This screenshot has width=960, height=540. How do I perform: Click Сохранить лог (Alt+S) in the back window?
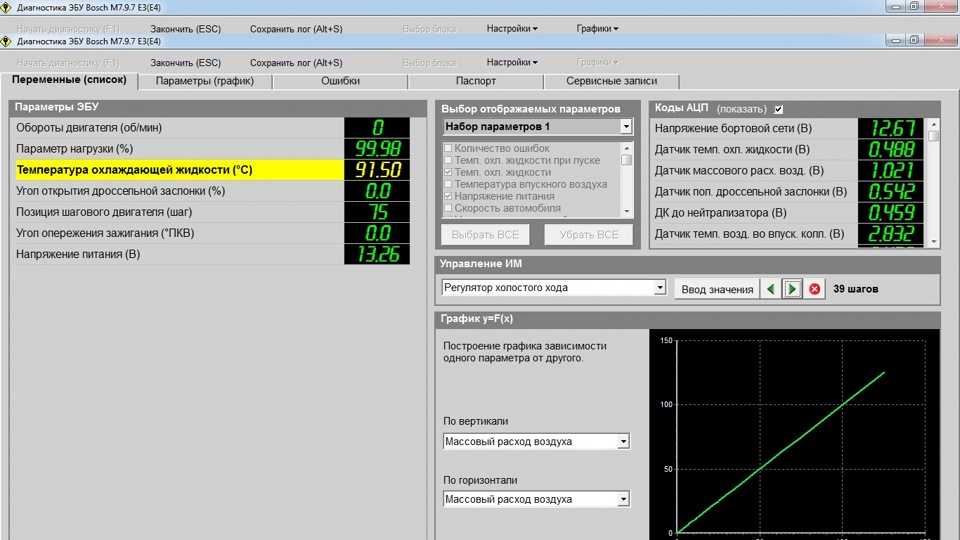(296, 29)
